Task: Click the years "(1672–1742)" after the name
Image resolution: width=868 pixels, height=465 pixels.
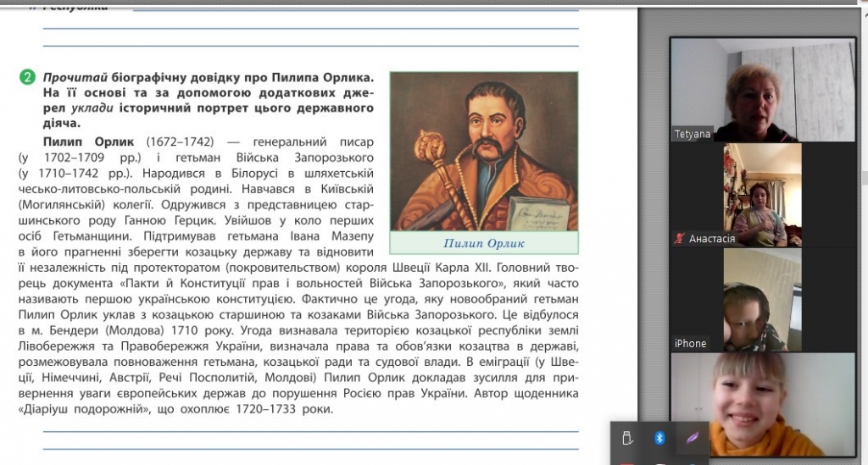Action: click(180, 142)
